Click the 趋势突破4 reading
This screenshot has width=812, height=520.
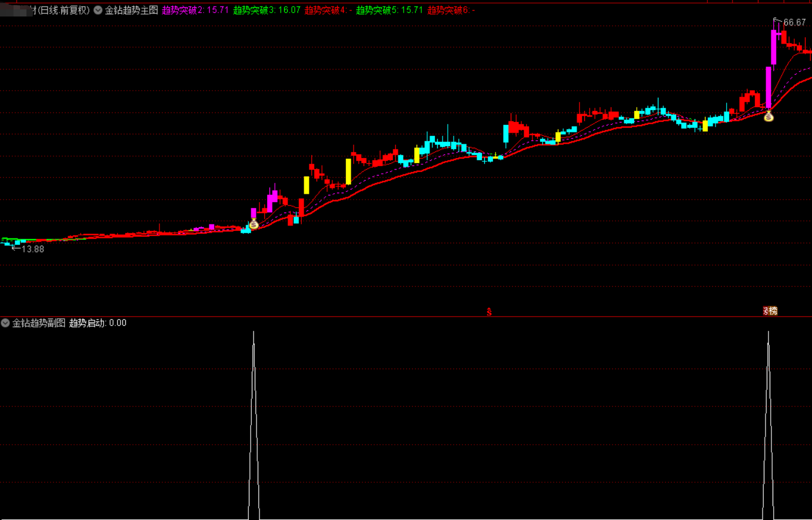(328, 10)
